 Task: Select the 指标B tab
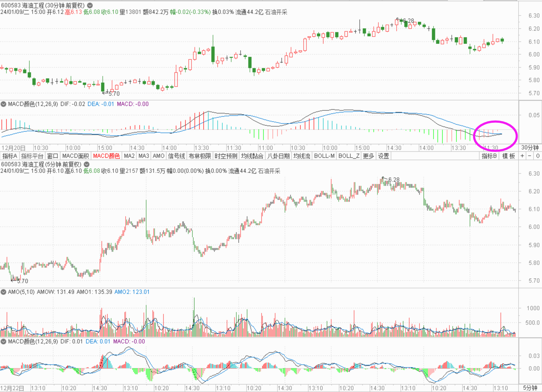pyautogui.click(x=489, y=156)
